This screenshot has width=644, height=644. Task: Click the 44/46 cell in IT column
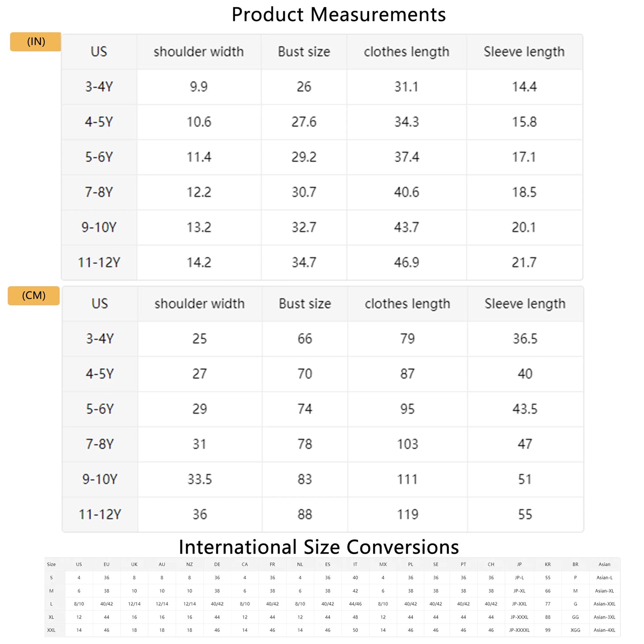(x=355, y=604)
